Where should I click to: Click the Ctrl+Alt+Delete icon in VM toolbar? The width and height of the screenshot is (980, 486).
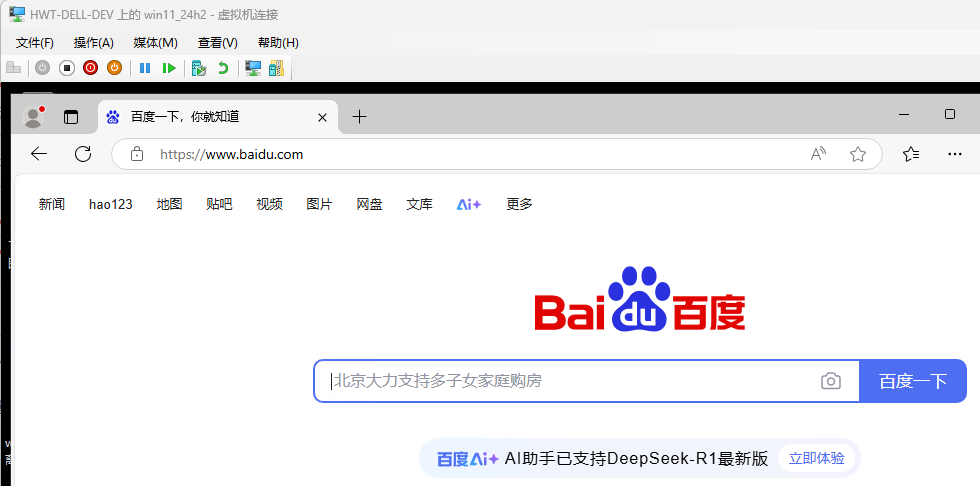click(13, 68)
